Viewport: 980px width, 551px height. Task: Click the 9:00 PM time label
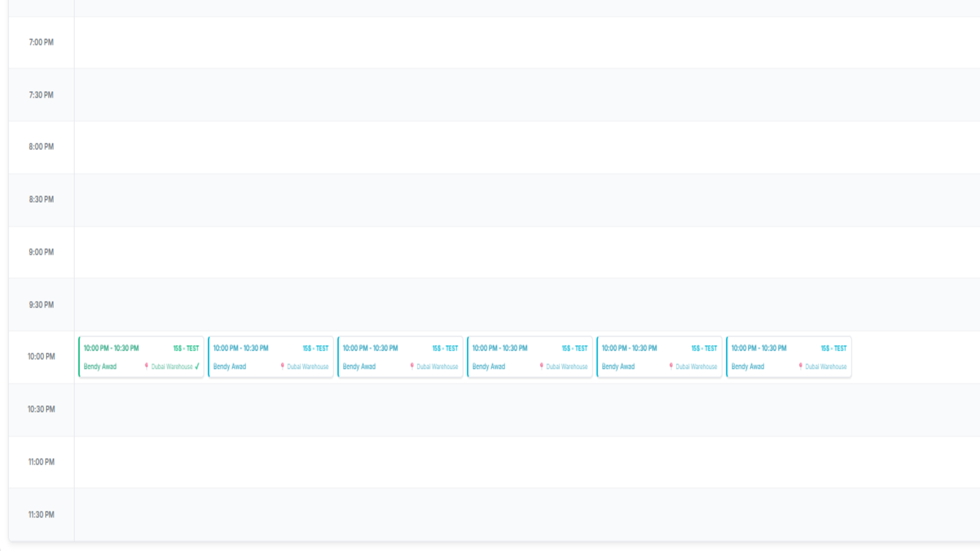click(x=41, y=252)
